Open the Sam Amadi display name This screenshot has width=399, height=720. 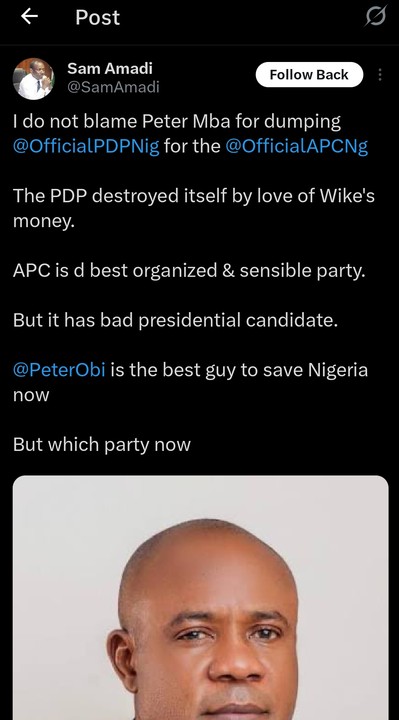(x=110, y=68)
